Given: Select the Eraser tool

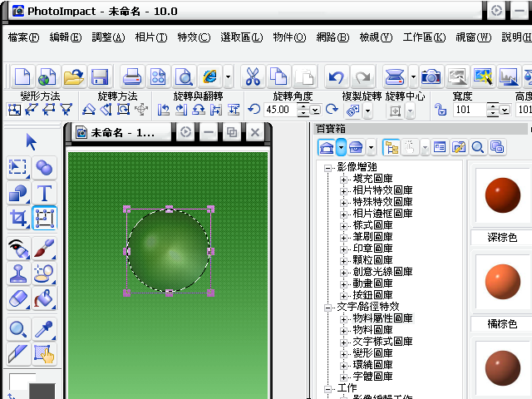Looking at the screenshot, I should 18,298.
